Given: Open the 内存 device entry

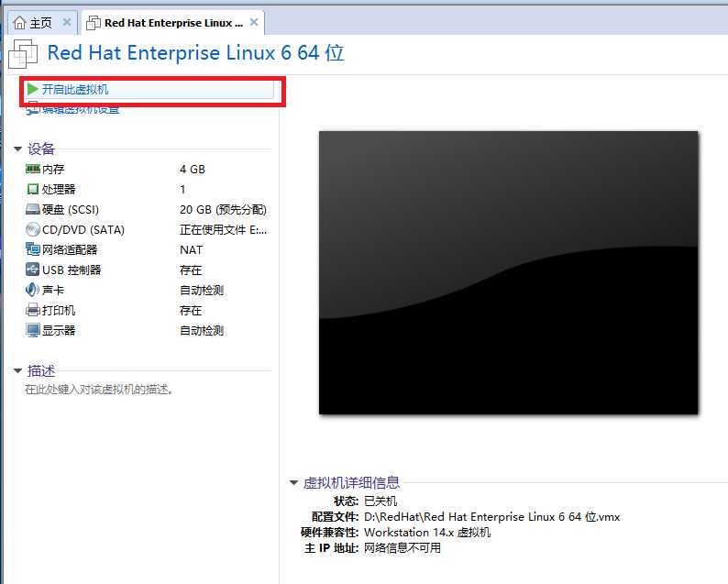Looking at the screenshot, I should click(53, 170).
